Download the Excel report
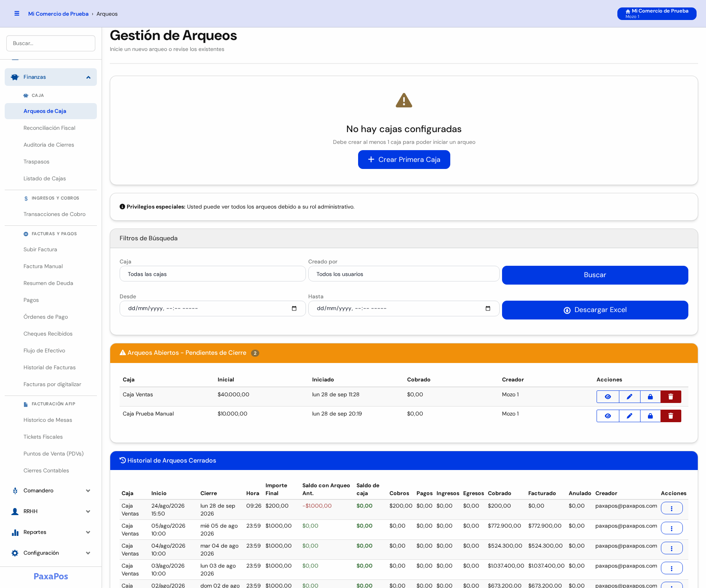706x588 pixels. [x=595, y=310]
